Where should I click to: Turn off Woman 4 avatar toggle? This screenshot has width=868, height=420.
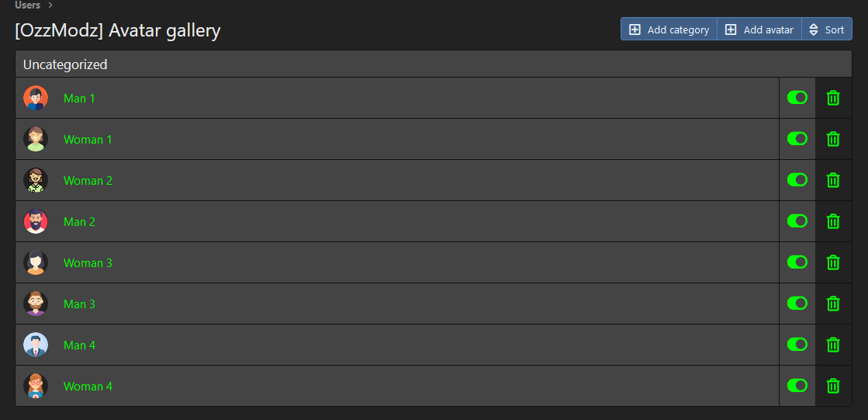point(797,386)
